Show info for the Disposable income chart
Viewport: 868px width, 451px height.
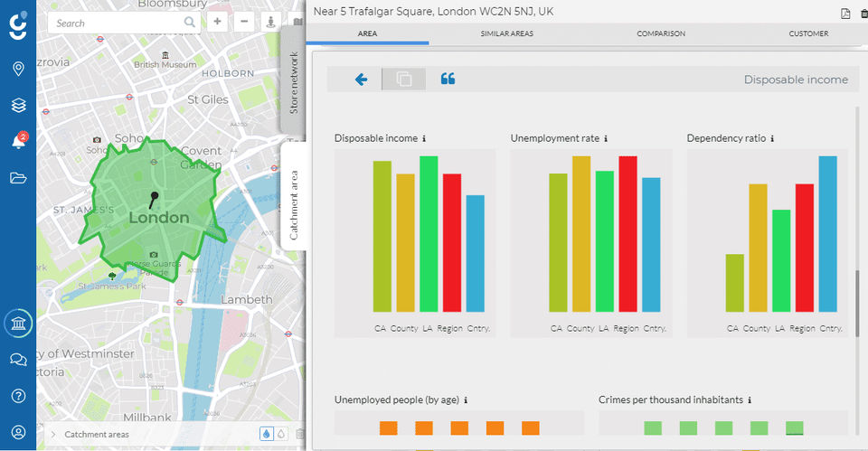[x=424, y=138]
